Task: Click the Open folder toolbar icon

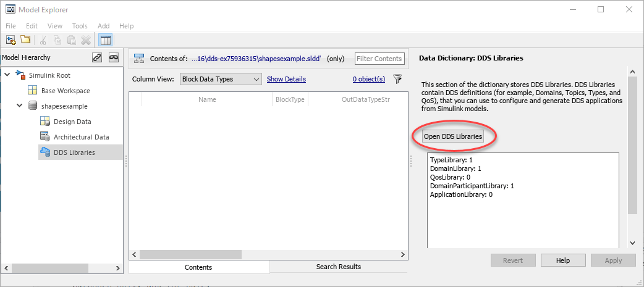Action: coord(25,40)
